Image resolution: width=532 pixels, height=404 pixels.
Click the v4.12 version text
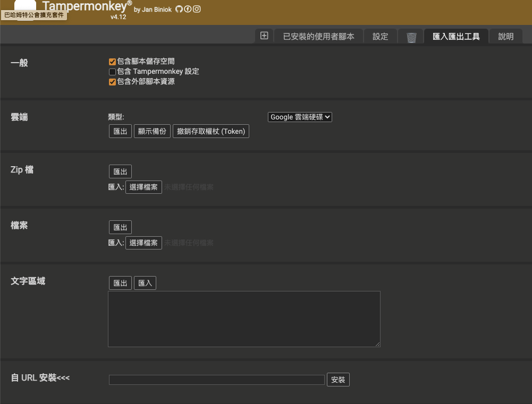tap(119, 17)
